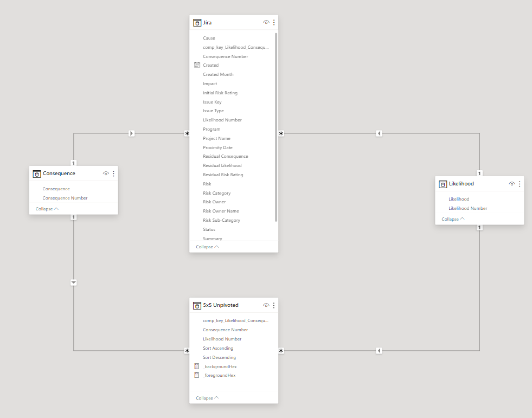The width and height of the screenshot is (532, 418).
Task: Select filter arrow on Consequence-to-Jira relationship
Action: (132, 133)
